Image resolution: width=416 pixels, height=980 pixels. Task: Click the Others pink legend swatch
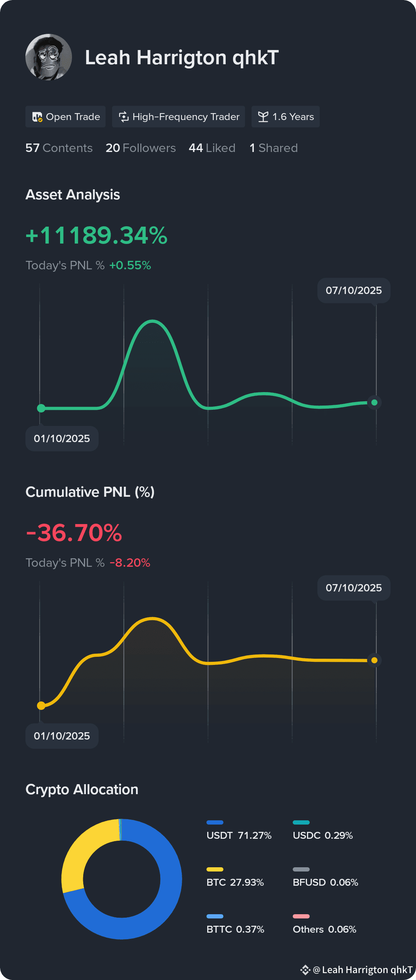point(301,917)
